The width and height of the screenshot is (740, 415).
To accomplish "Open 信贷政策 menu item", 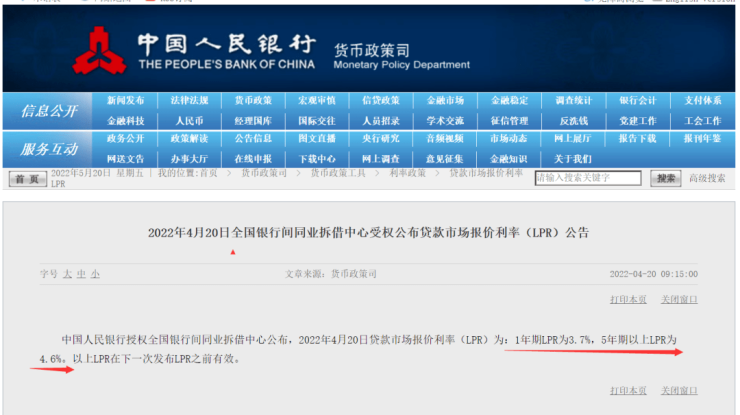I will click(x=381, y=101).
